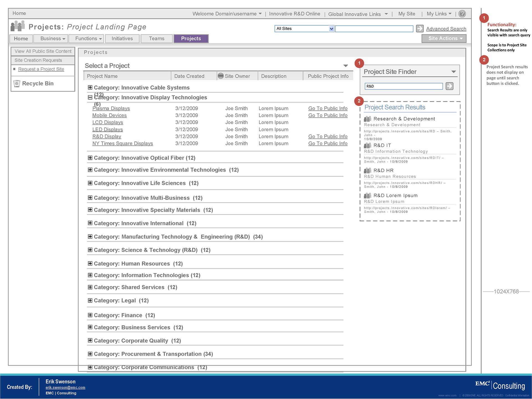The image size is (532, 399).
Task: Open the Project Site Finder dropdown arrow
Action: (x=453, y=72)
